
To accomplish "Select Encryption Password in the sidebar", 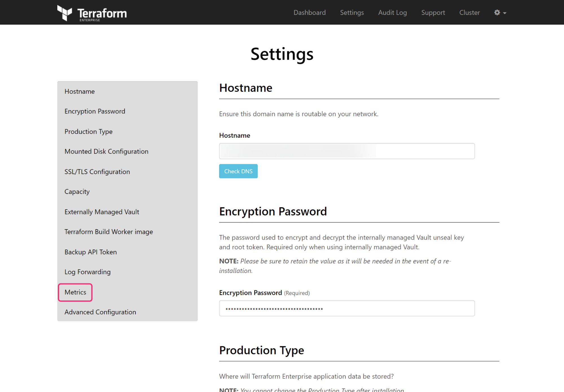I will click(x=95, y=111).
